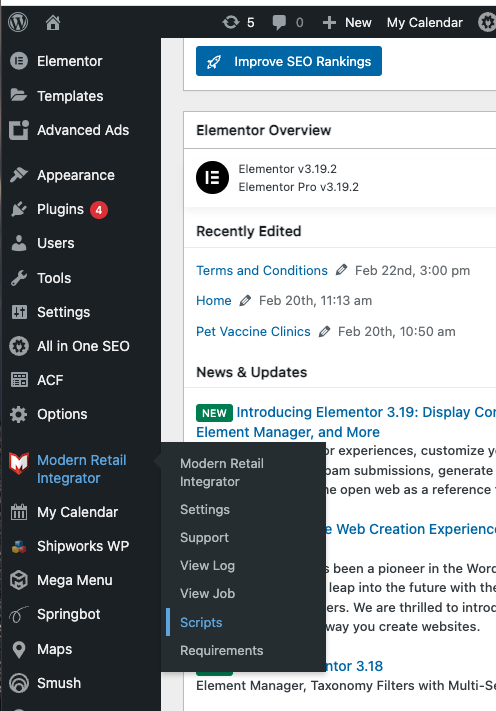
Task: Click pencil icon beside Terms and Conditions
Action: click(x=341, y=270)
